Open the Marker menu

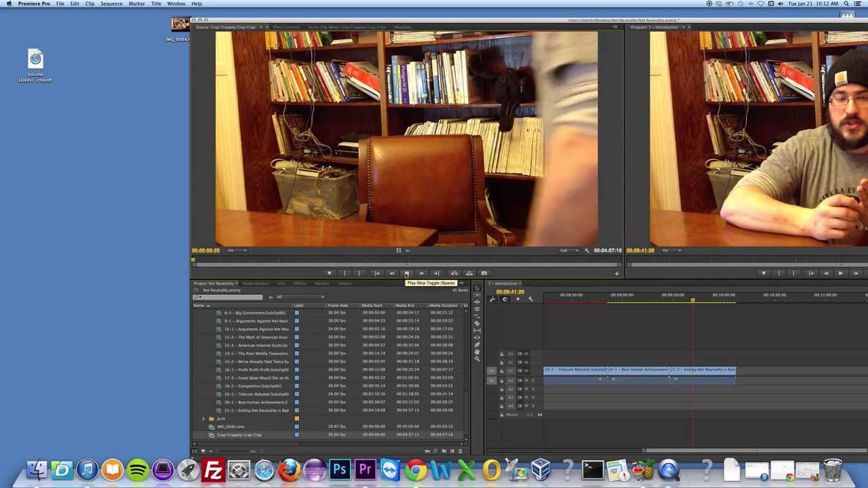tap(136, 3)
